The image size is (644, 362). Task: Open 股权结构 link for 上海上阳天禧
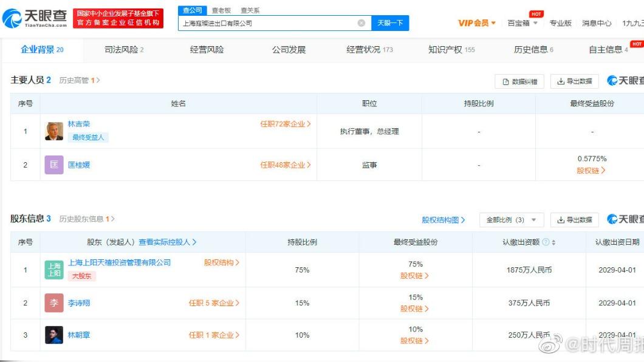[x=222, y=262]
